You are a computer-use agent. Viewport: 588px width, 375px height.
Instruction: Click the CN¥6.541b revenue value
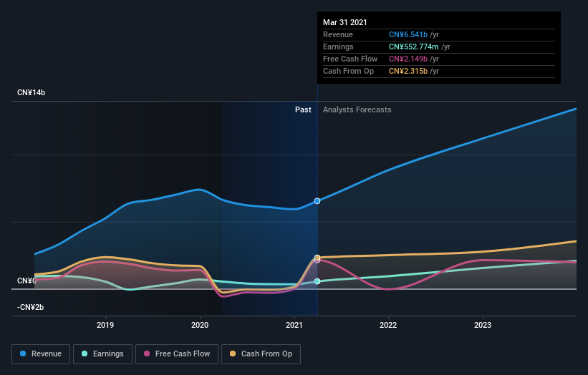point(408,34)
